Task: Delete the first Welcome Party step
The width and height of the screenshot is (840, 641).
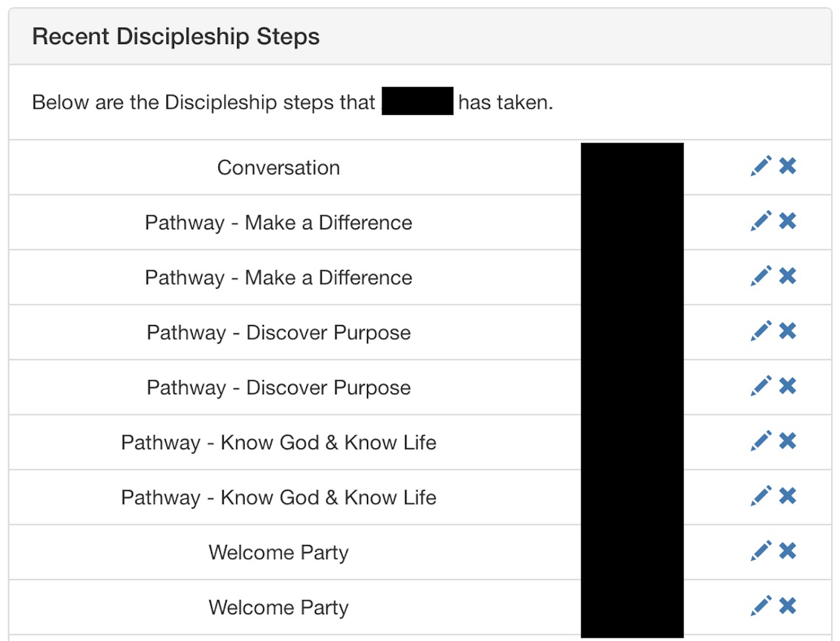Action: tap(787, 551)
